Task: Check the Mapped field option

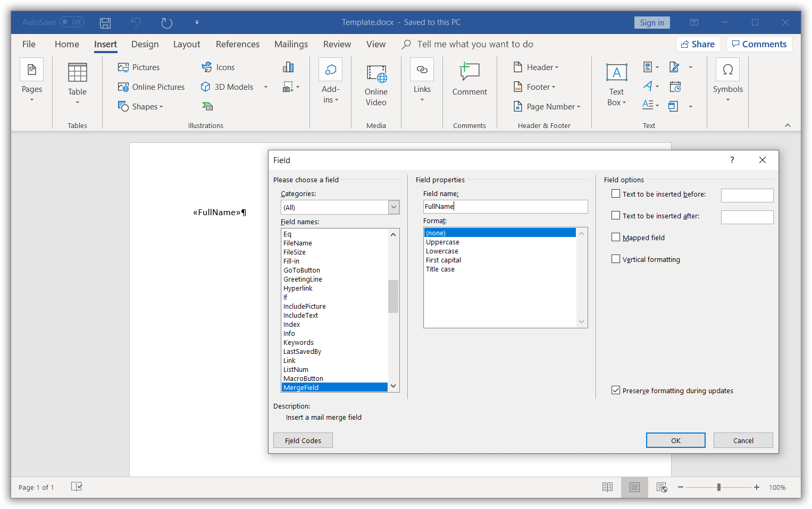Action: point(616,237)
